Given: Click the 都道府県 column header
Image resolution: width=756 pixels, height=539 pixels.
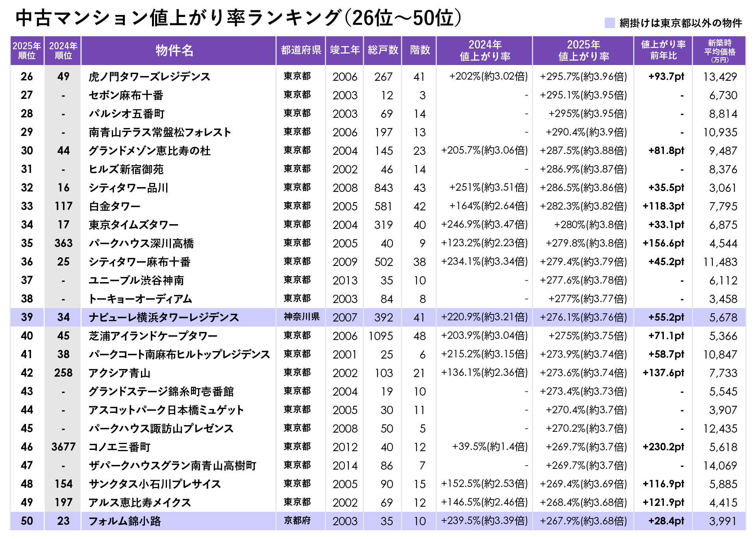Looking at the screenshot, I should pos(301,50).
